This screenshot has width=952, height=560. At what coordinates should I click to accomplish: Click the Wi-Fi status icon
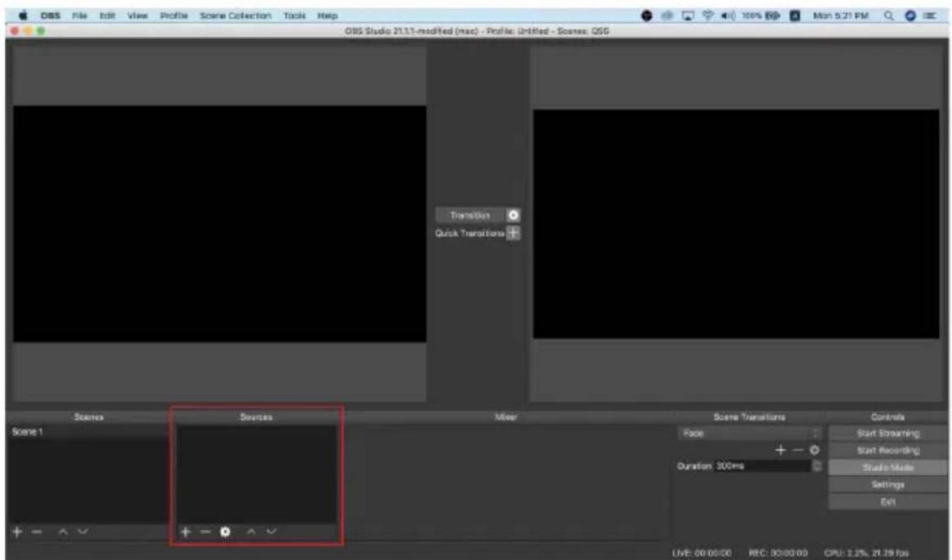tap(708, 15)
